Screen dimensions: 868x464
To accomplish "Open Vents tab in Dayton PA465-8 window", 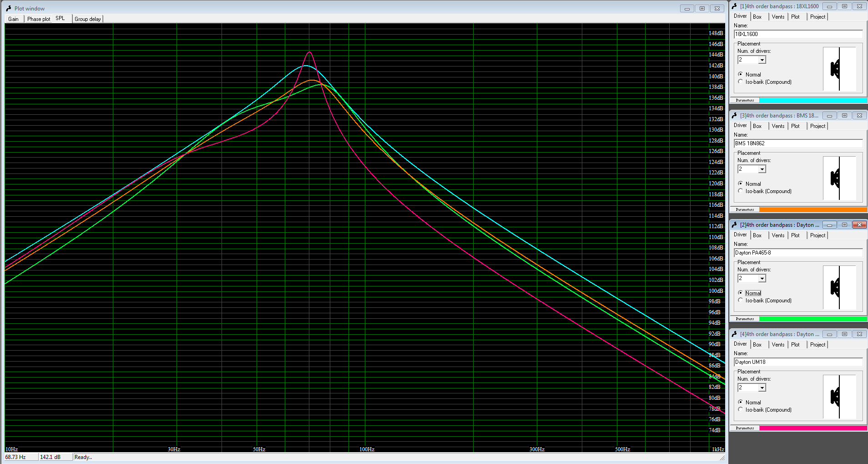I will pyautogui.click(x=778, y=235).
